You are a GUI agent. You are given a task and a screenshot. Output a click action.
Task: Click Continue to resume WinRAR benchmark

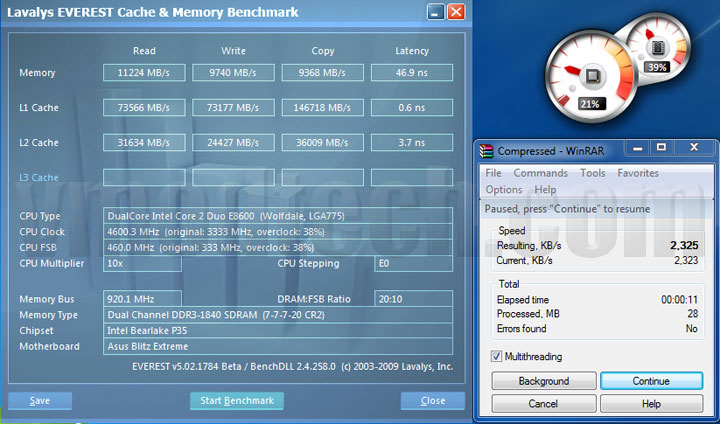click(x=651, y=381)
